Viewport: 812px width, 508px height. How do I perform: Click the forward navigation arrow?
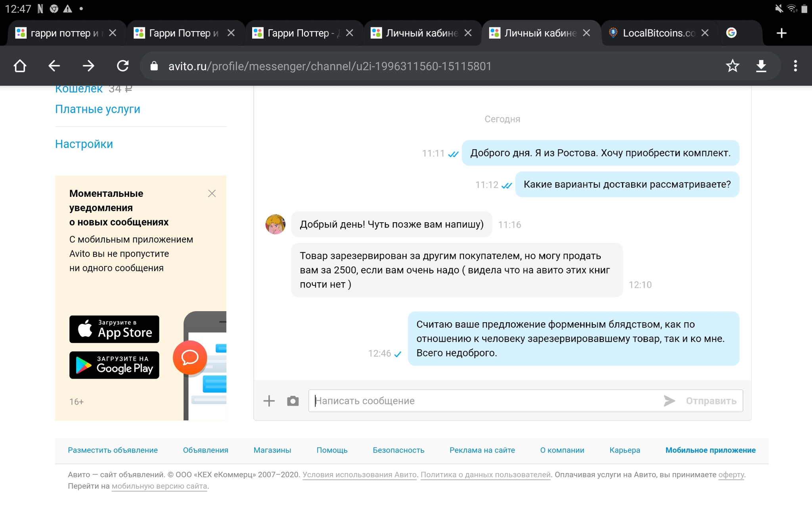[x=88, y=66]
